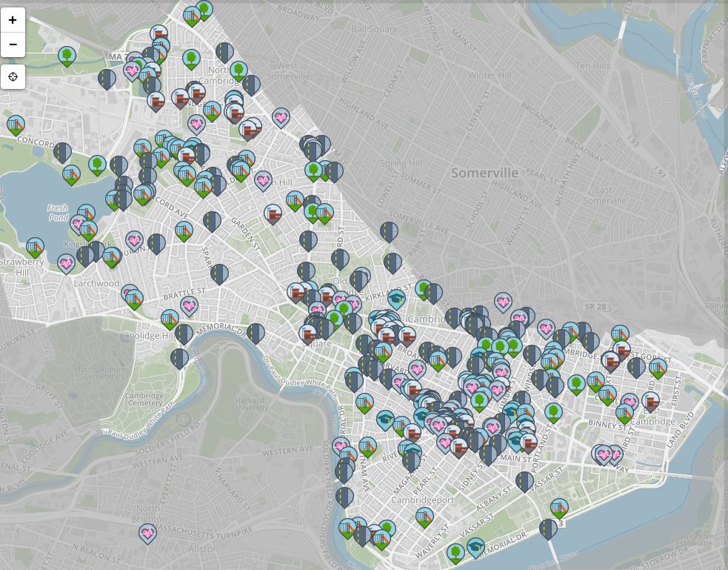Open the heart marker below Brattle St
This screenshot has height=570, width=728.
[x=190, y=305]
